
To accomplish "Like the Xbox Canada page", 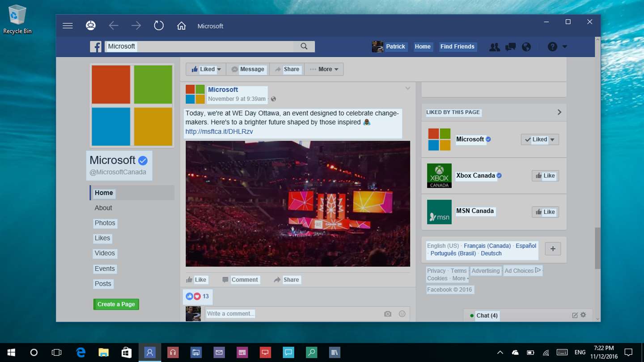I will [x=545, y=176].
